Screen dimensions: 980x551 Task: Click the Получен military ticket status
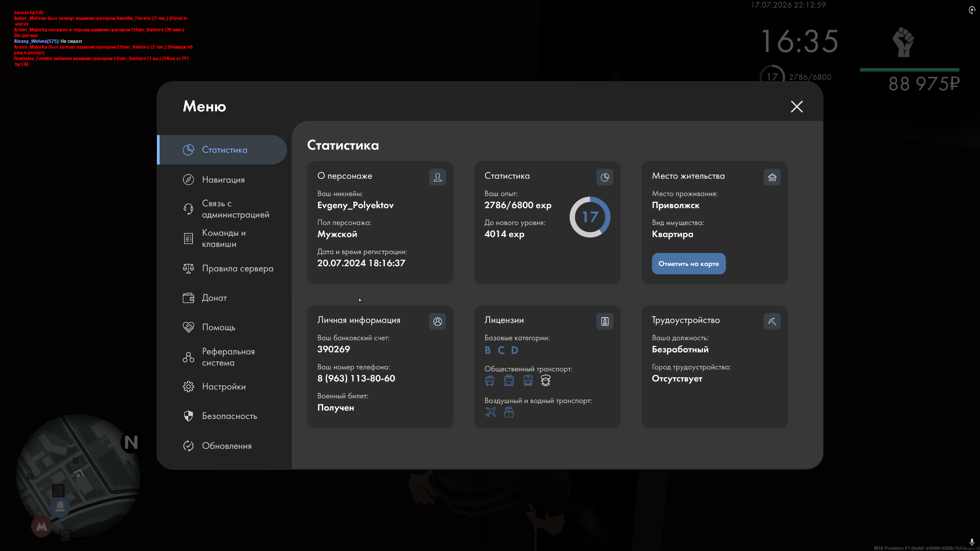(336, 408)
